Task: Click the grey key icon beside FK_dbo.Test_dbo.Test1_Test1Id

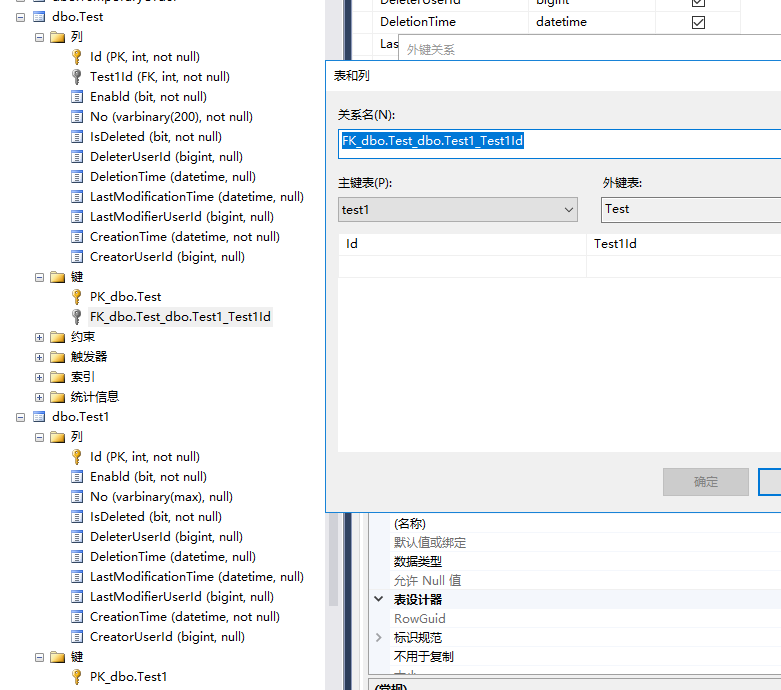Action: point(77,317)
